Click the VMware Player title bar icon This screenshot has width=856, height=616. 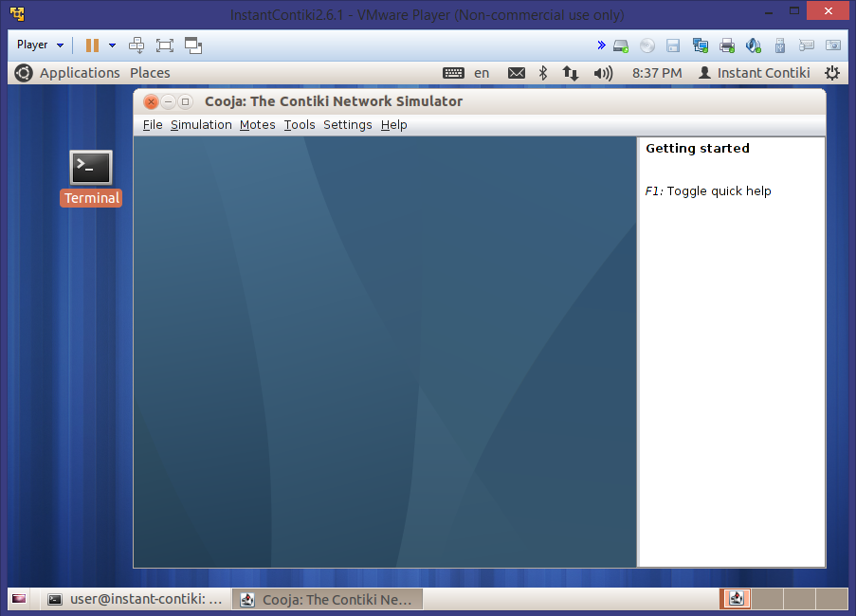17,13
